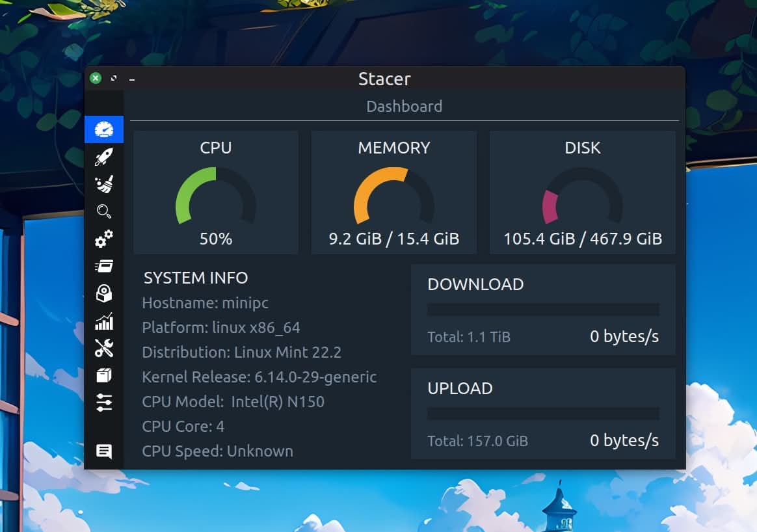The width and height of the screenshot is (757, 532).
Task: Open Startup Apps via the rocket icon
Action: click(x=104, y=157)
